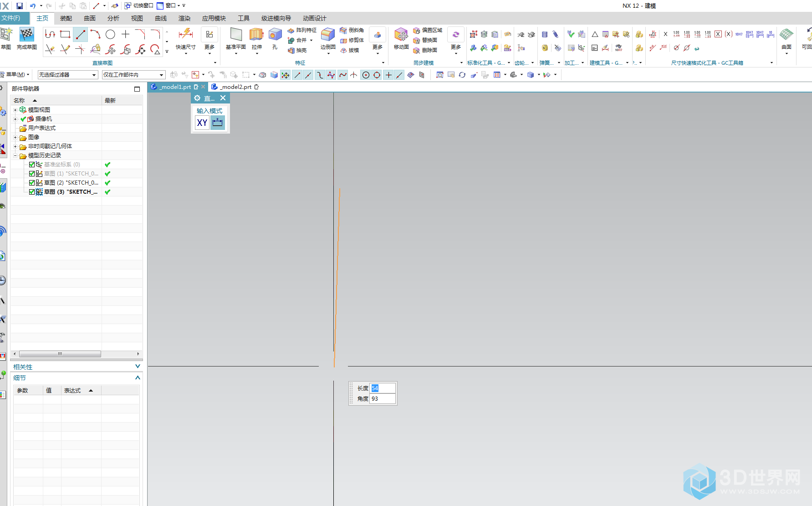812x506 pixels.
Task: Collapse the 模型历史记录 tree node
Action: click(x=15, y=155)
